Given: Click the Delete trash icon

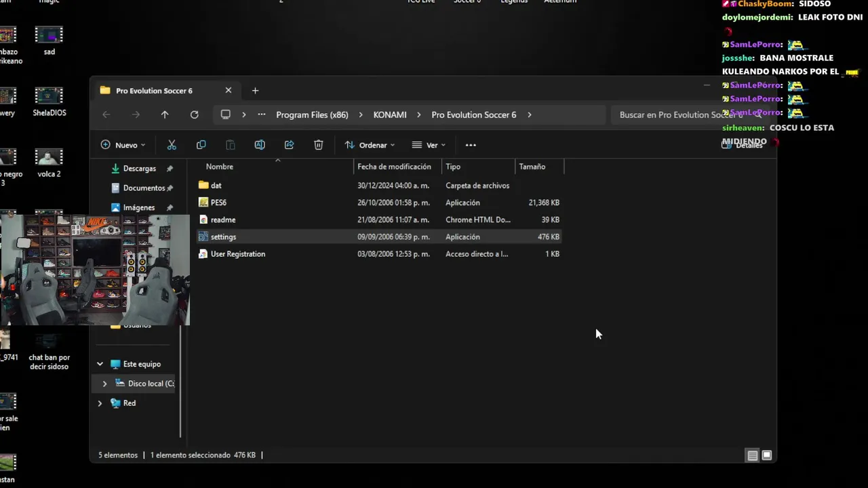Looking at the screenshot, I should (x=319, y=145).
